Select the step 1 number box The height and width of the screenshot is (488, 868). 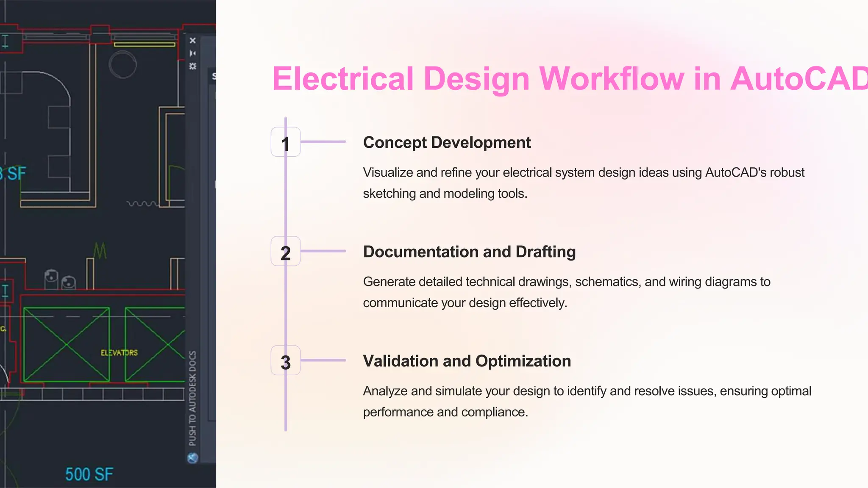(x=286, y=142)
